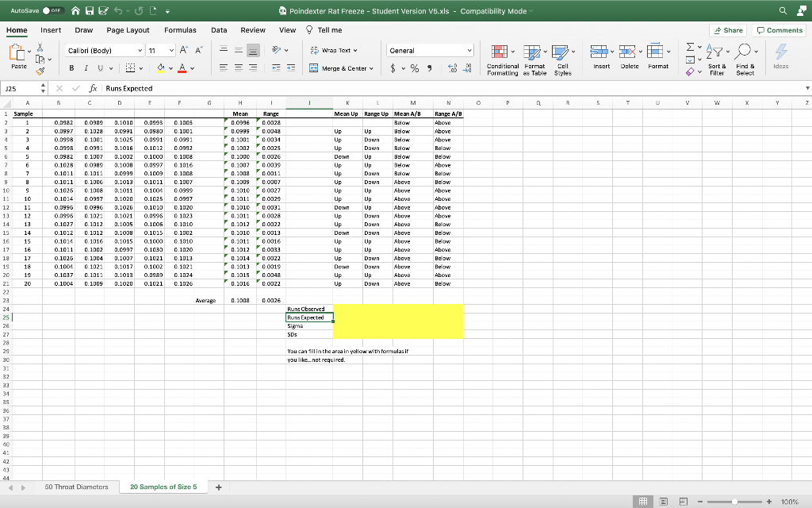Screen dimensions: 812x508
Task: Switch to 50 Throat Diameters sheet
Action: coord(77,487)
